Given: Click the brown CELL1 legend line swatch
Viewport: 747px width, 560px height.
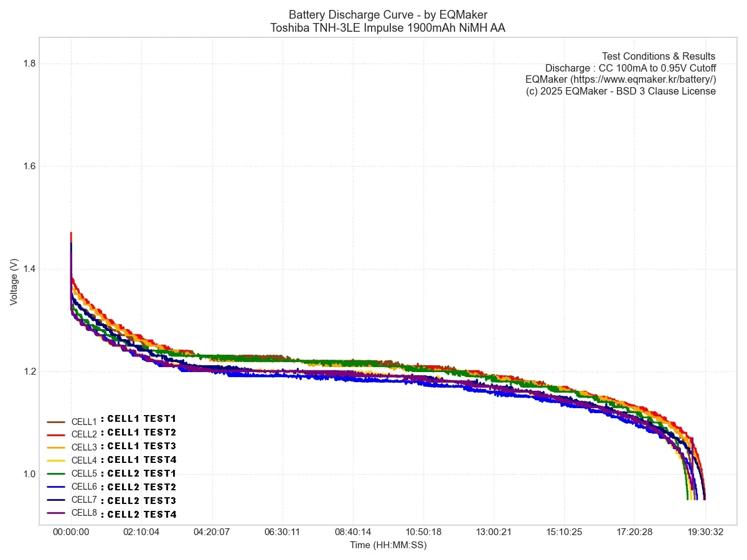Looking at the screenshot, I should click(x=56, y=422).
